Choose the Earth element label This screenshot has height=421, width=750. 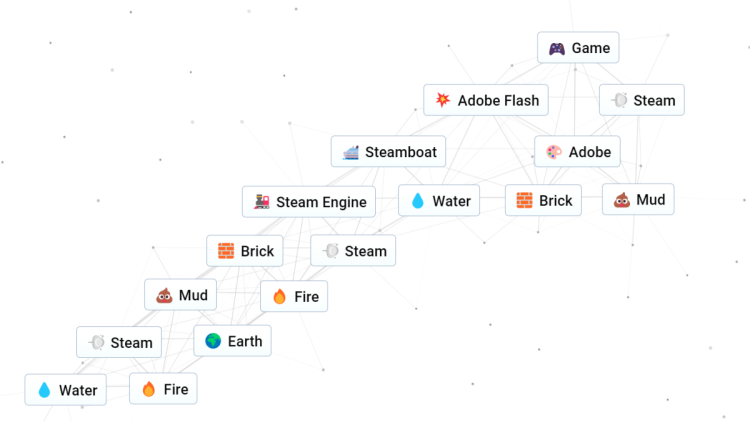click(x=245, y=341)
